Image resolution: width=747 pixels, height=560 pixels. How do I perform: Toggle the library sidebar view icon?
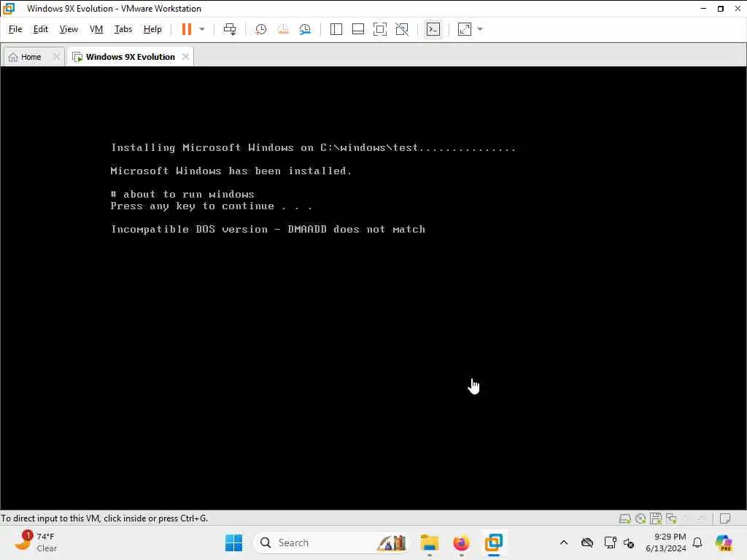(x=336, y=29)
